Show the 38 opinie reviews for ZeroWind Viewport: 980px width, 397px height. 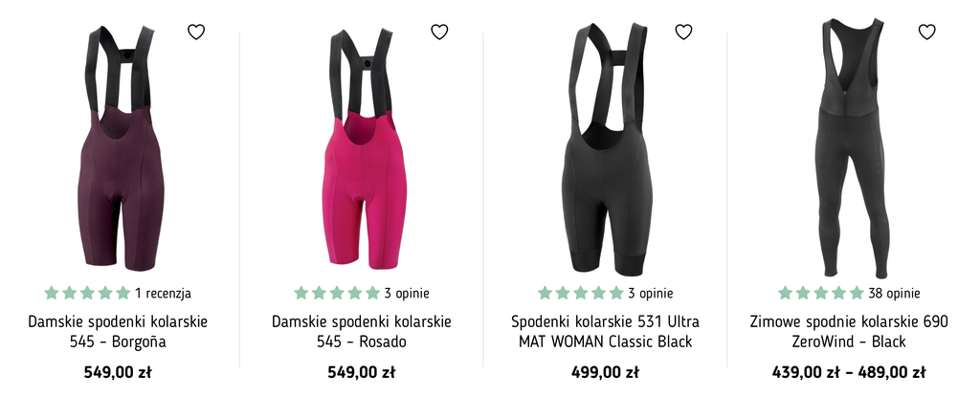point(895,294)
